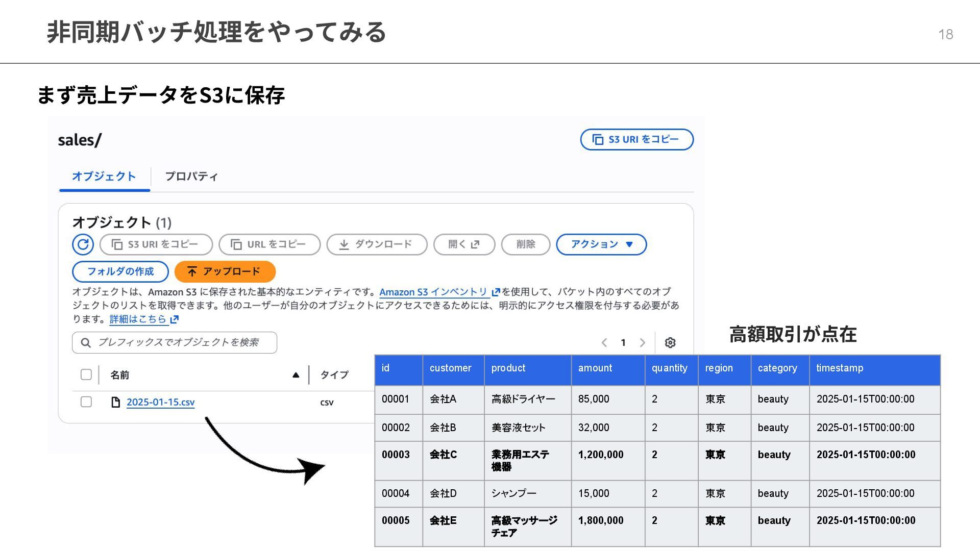980x551 pixels.
Task: Click the フォルダの作成 button
Action: pyautogui.click(x=120, y=271)
